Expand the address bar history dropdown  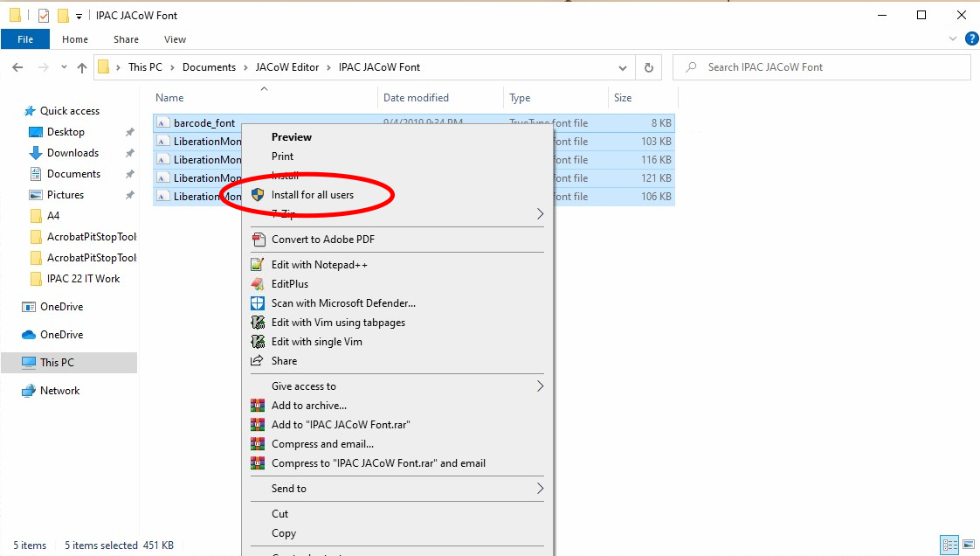(622, 67)
